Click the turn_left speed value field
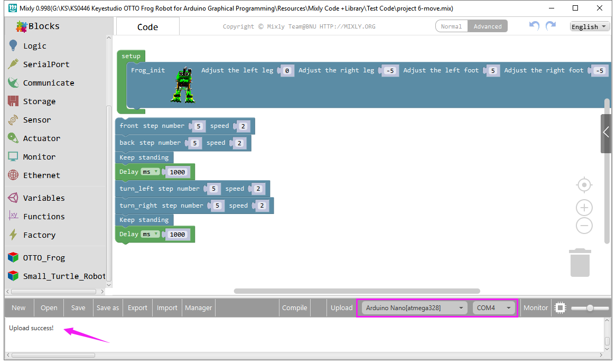Viewport: 616px width, 364px height. tap(258, 189)
